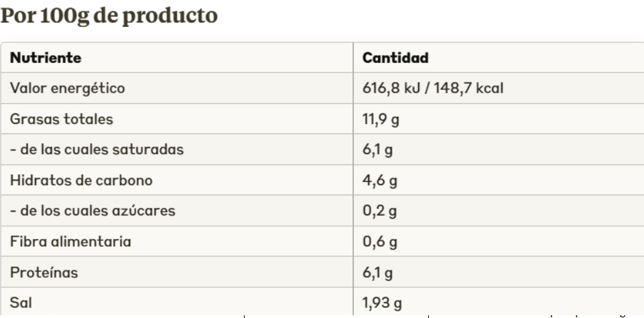Click the saturated fat 6,1 g value
Viewport: 644px width, 318px height.
point(378,150)
